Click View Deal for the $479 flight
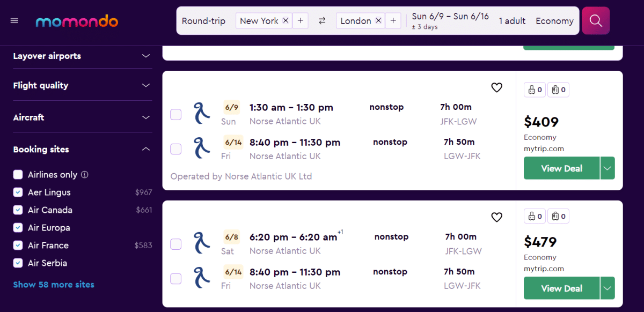The height and width of the screenshot is (312, 644). (x=561, y=288)
